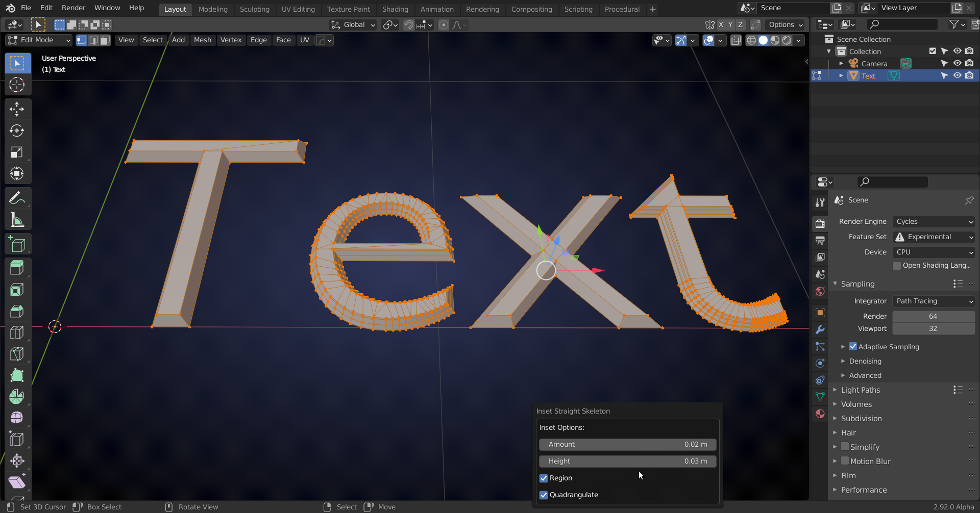Uncheck the Region checkbox
Screen dimensions: 980x513
point(544,478)
